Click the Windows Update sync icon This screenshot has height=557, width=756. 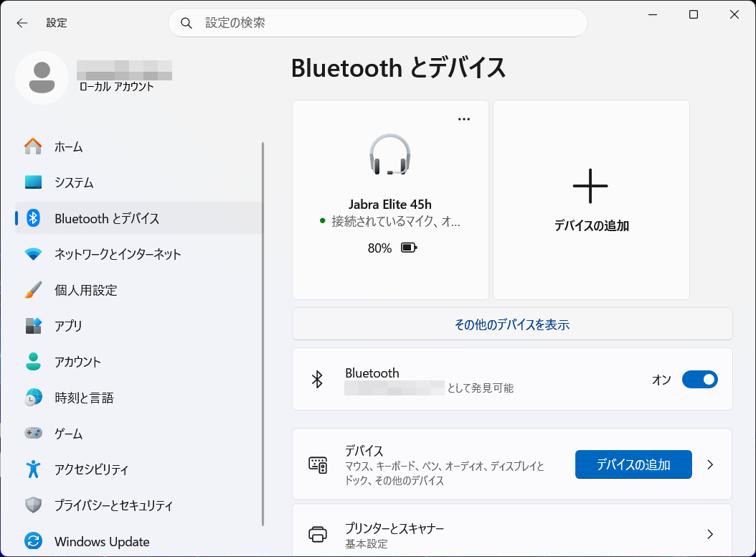(33, 541)
